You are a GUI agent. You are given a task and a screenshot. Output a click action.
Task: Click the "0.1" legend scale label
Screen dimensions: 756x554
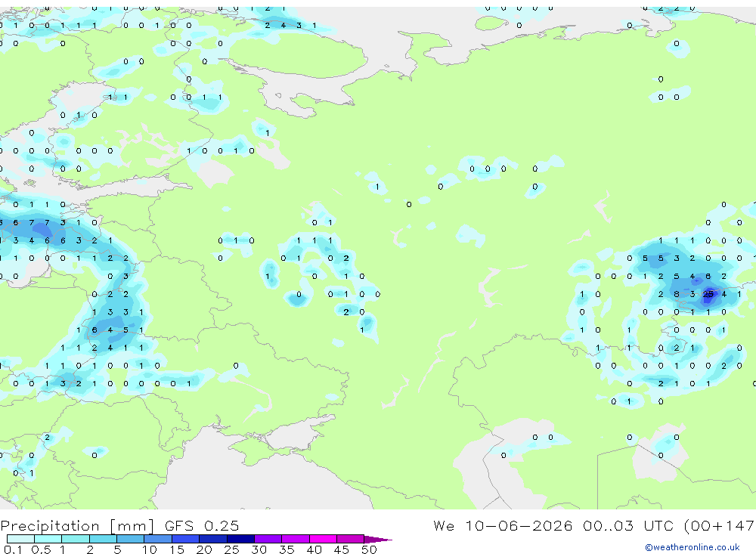point(13,549)
